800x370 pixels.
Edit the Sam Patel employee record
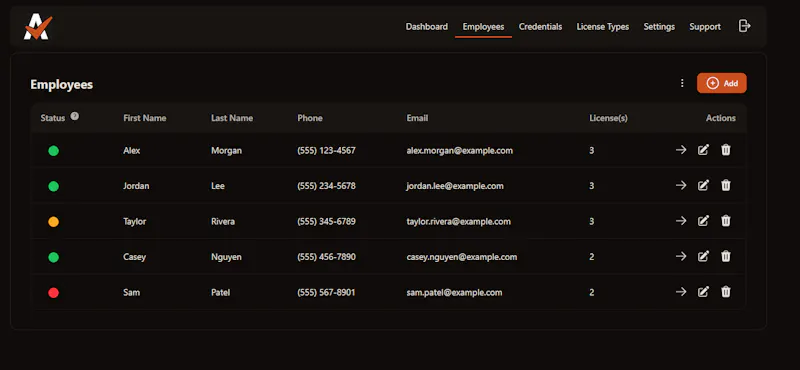pos(703,292)
